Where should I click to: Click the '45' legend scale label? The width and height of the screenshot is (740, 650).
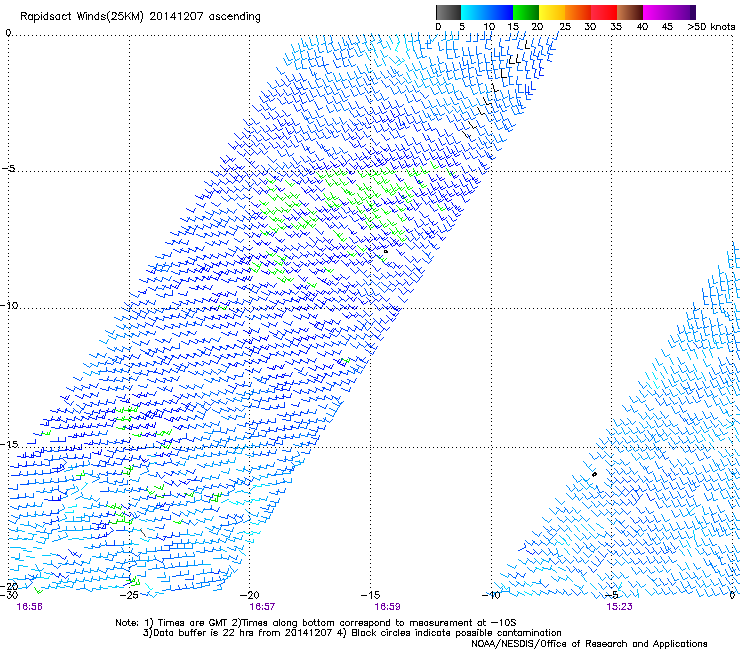click(667, 27)
